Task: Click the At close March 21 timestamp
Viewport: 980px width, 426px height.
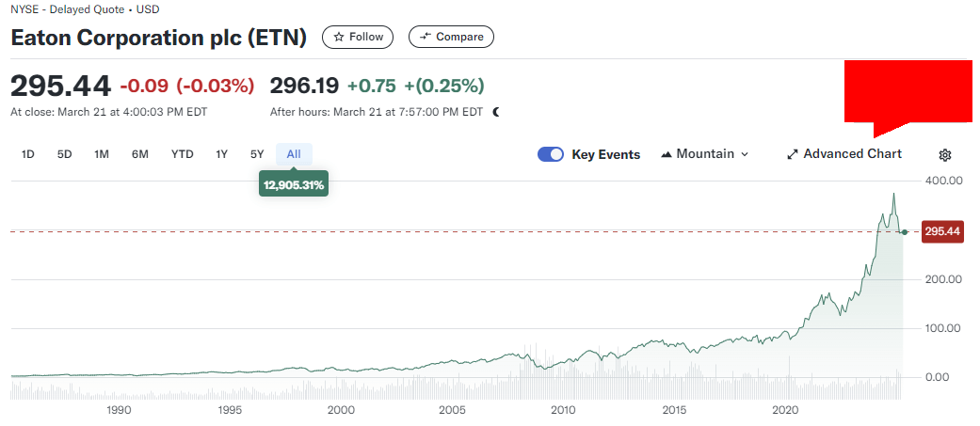Action: click(109, 113)
